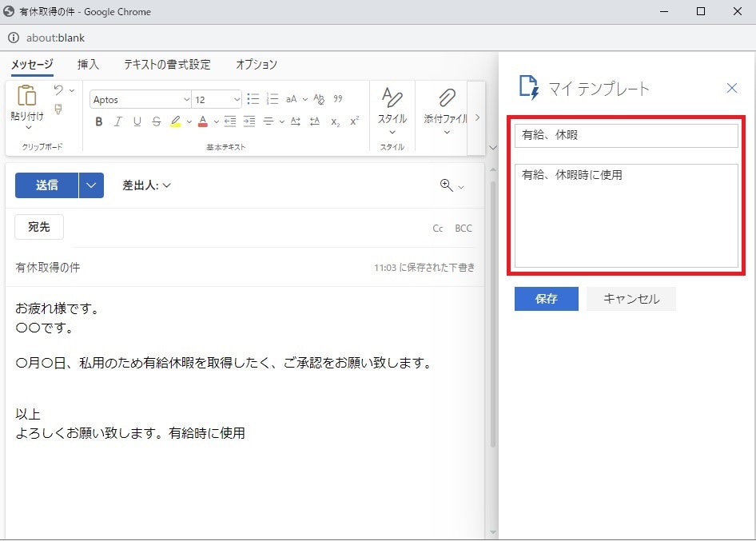756x541 pixels.
Task: Click the Clear Formatting icon
Action: (319, 99)
